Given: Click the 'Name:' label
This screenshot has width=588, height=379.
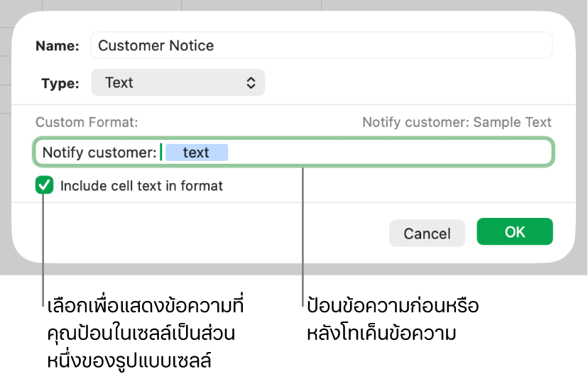Looking at the screenshot, I should pos(57,45).
